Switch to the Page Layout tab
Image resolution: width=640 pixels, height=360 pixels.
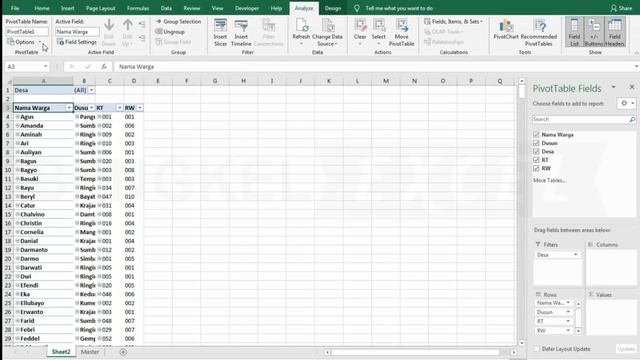tap(100, 8)
